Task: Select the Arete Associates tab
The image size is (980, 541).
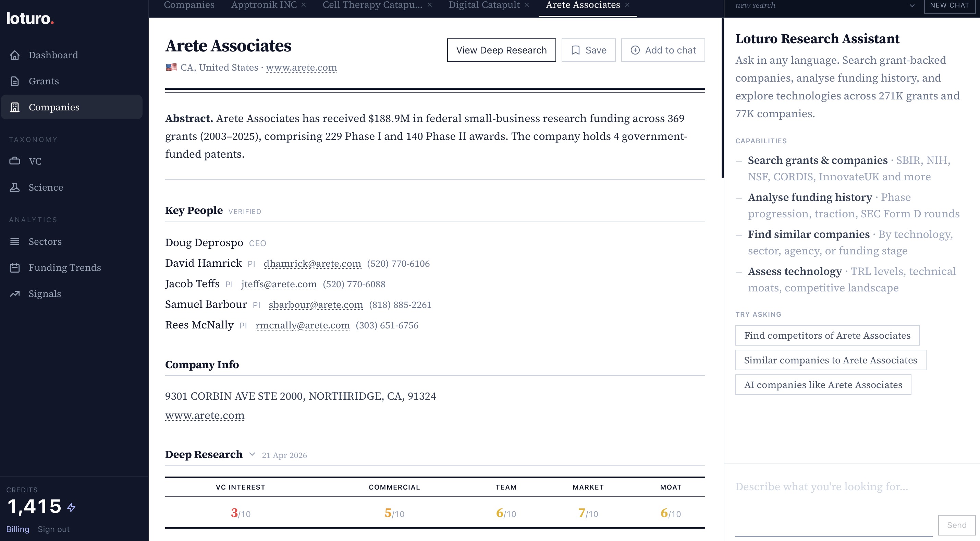Action: [583, 5]
